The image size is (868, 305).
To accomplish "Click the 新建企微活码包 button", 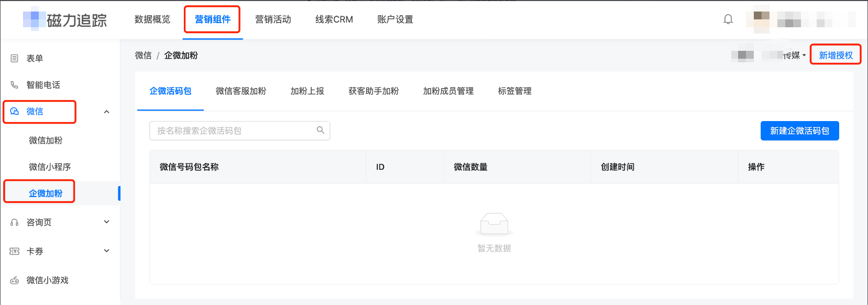I will pyautogui.click(x=799, y=131).
